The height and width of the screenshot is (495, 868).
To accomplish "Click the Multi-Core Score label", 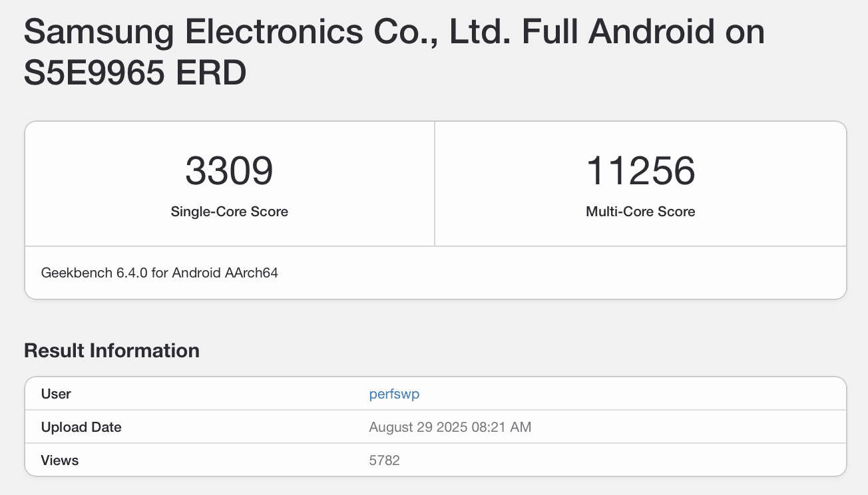I will (x=640, y=212).
